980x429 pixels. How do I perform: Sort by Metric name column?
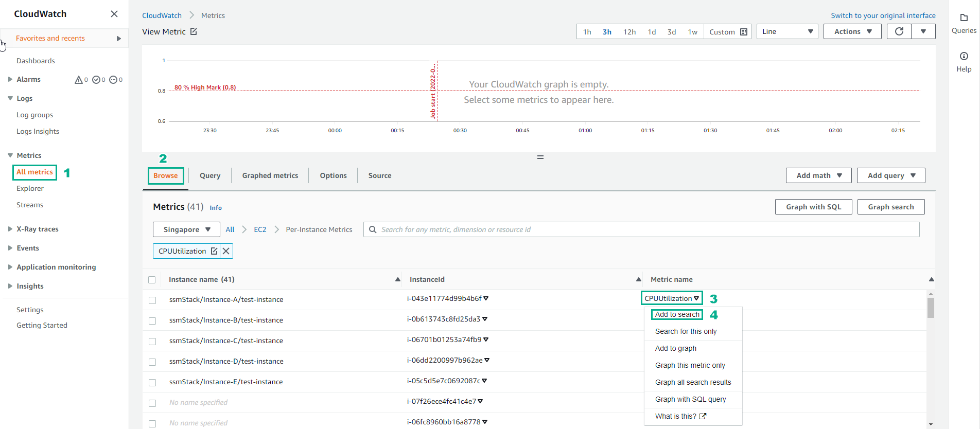click(x=931, y=279)
